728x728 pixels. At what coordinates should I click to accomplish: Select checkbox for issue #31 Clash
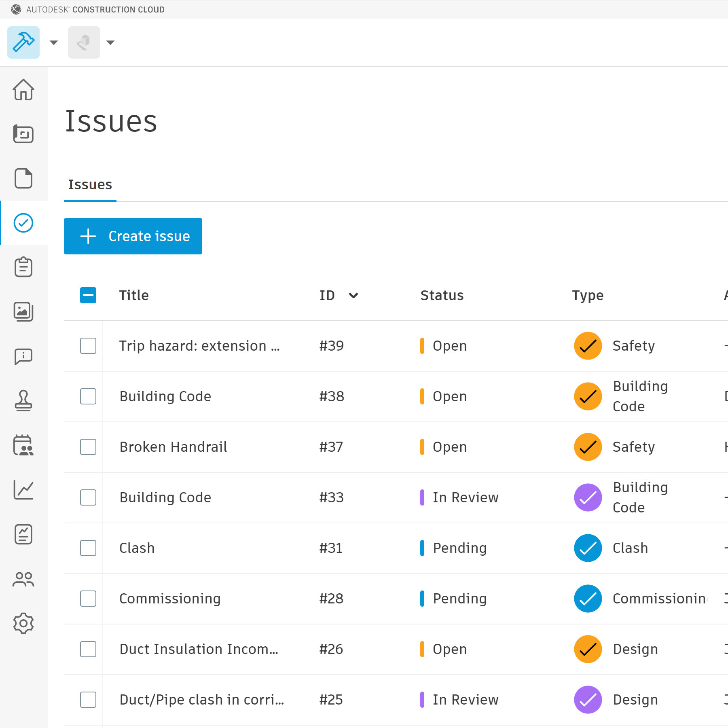pos(88,548)
